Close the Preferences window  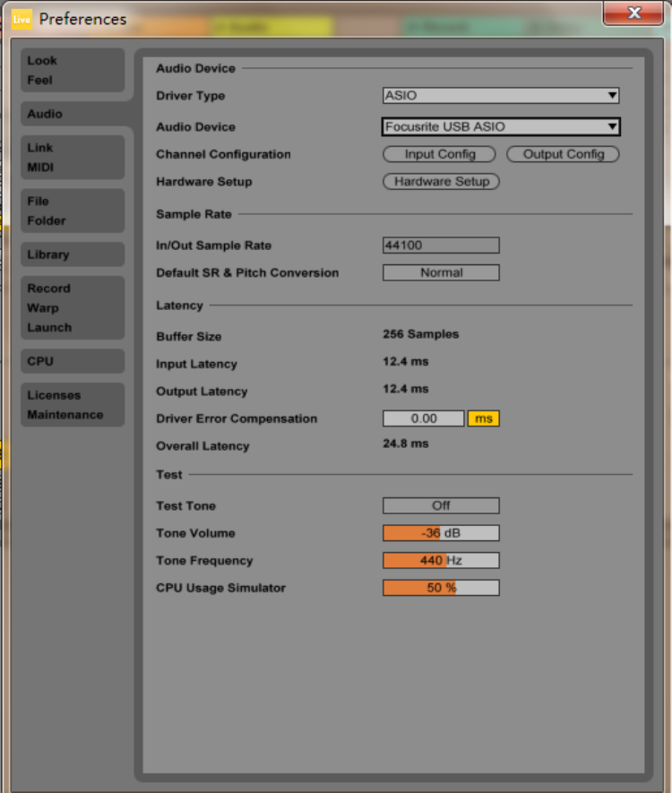(x=633, y=13)
